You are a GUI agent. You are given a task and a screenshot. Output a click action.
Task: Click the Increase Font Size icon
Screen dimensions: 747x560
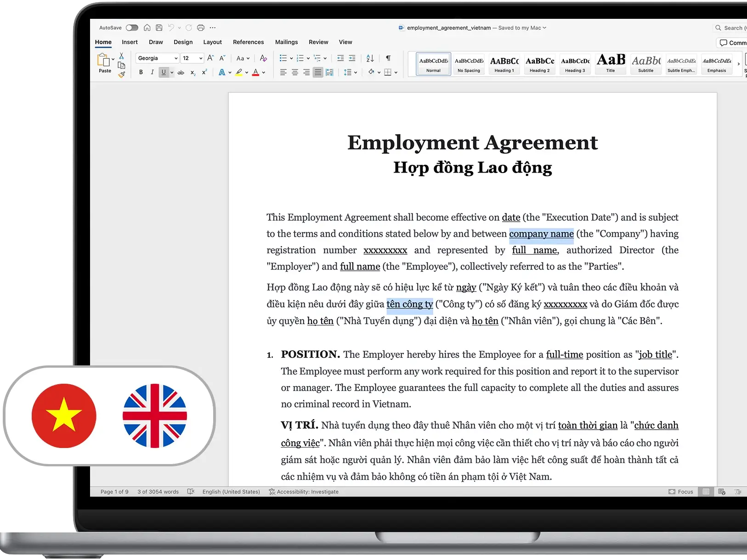point(210,58)
